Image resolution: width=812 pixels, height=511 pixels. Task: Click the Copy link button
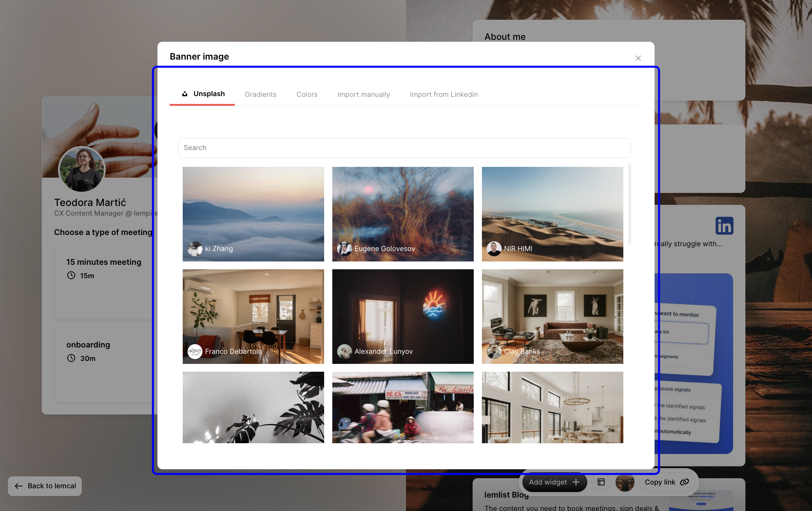[667, 482]
